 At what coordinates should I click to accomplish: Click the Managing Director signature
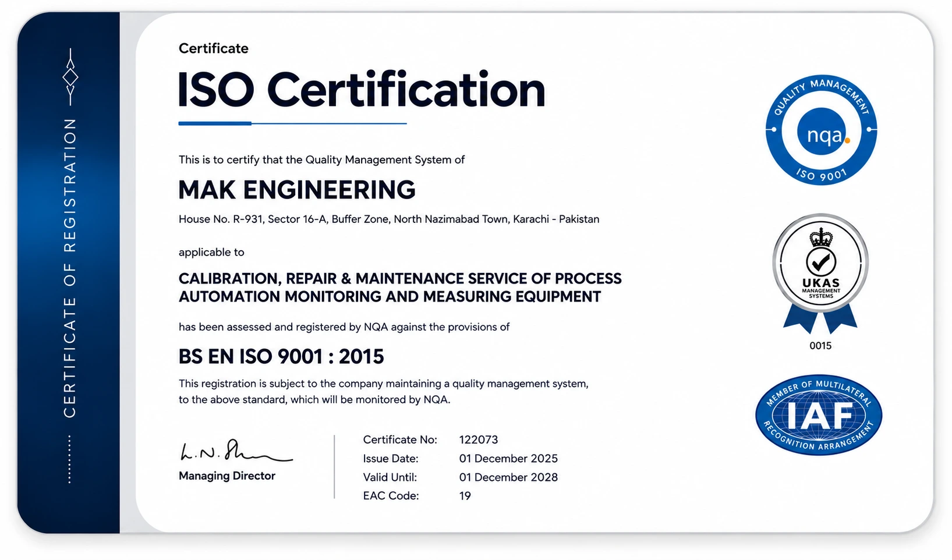236,452
